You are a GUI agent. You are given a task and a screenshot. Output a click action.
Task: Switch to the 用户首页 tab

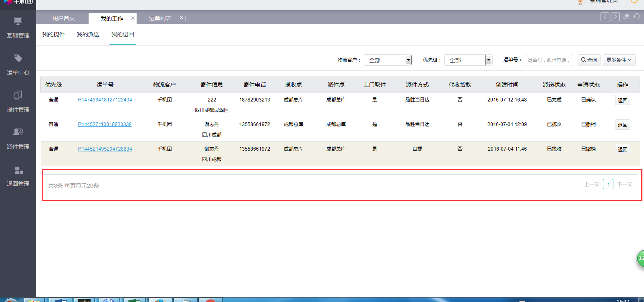[64, 18]
